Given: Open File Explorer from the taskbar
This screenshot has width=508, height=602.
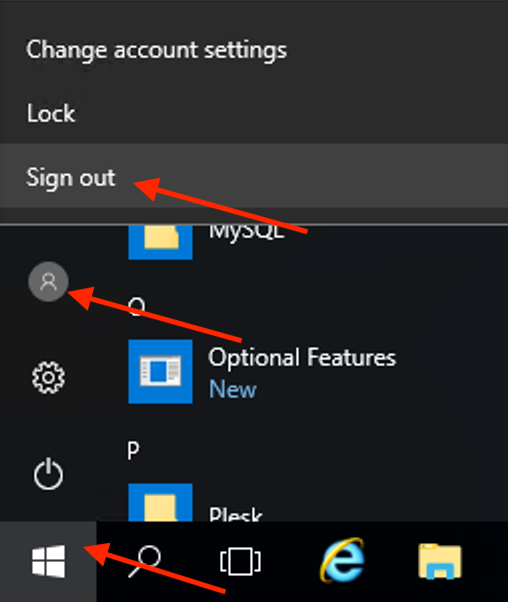Looking at the screenshot, I should click(x=440, y=561).
